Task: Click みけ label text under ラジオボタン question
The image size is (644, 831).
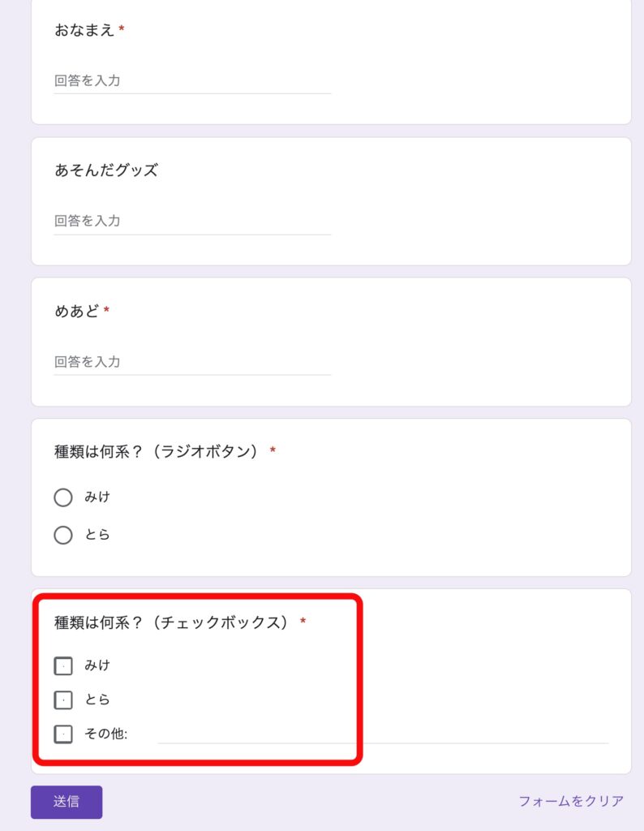Action: pyautogui.click(x=97, y=497)
